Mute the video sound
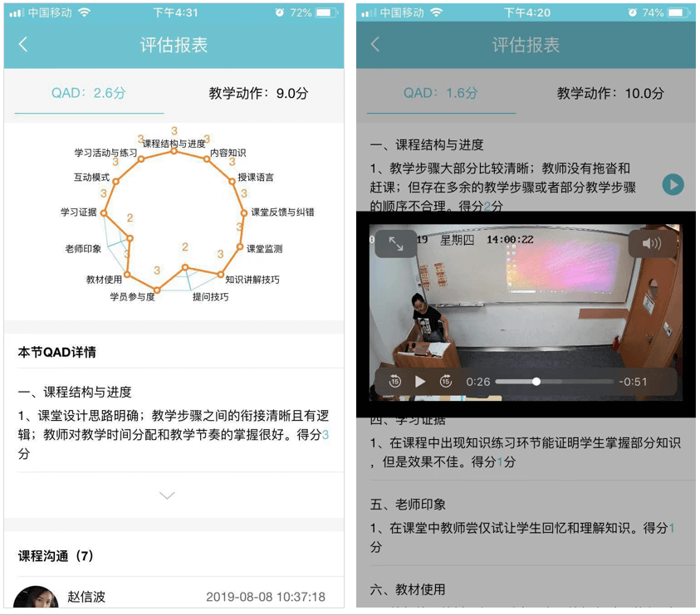The image size is (700, 615). tap(651, 243)
